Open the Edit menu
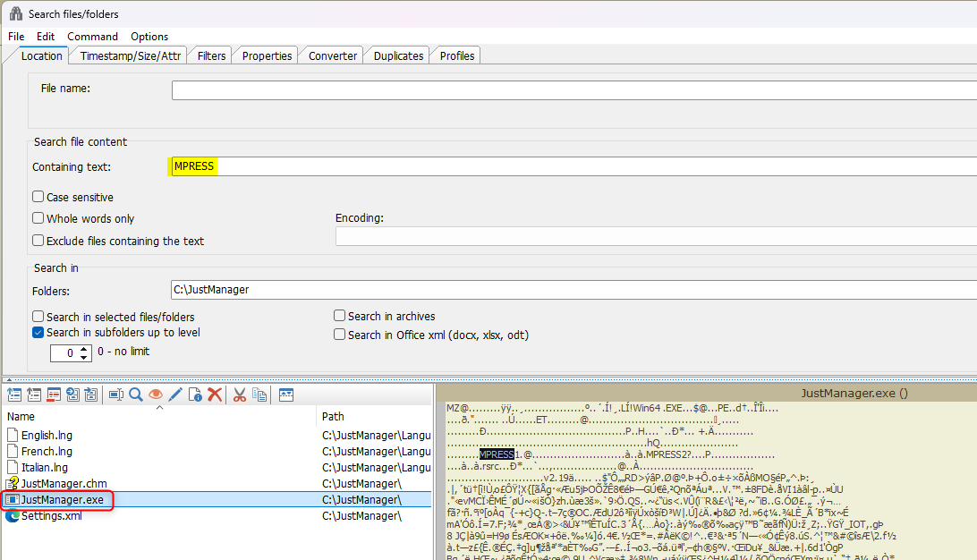The height and width of the screenshot is (560, 977). pyautogui.click(x=46, y=36)
